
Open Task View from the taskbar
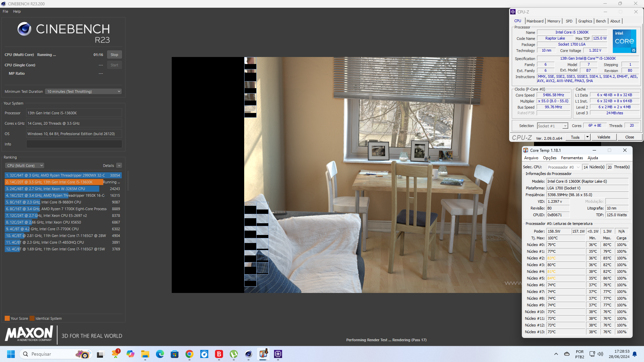pyautogui.click(x=100, y=354)
